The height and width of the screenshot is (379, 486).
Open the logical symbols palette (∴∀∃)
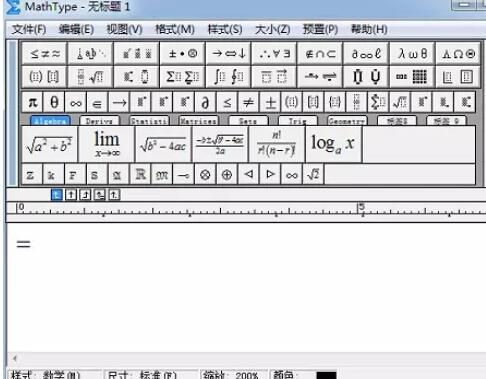pyautogui.click(x=275, y=53)
